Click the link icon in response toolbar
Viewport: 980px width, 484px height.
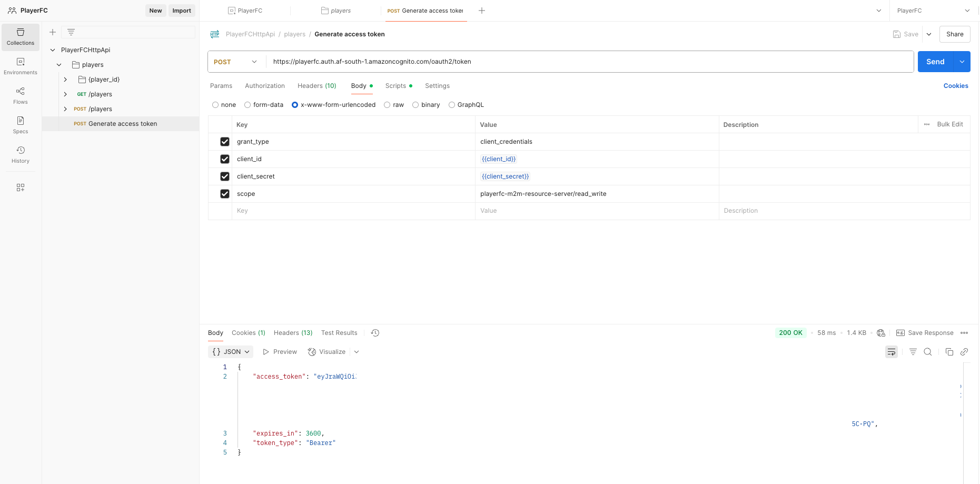point(964,352)
